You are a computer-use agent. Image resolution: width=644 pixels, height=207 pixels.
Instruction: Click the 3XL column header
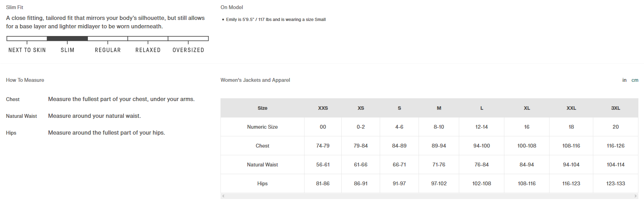pos(615,108)
